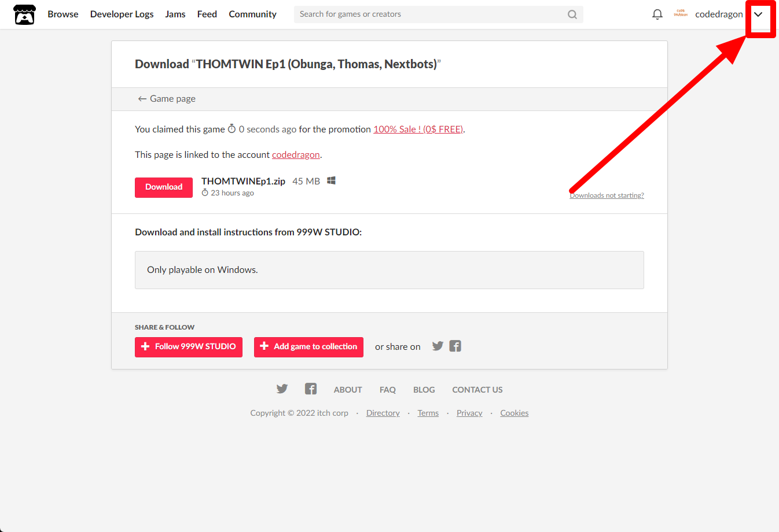Open the Cookies link
The image size is (779, 532).
tap(515, 413)
